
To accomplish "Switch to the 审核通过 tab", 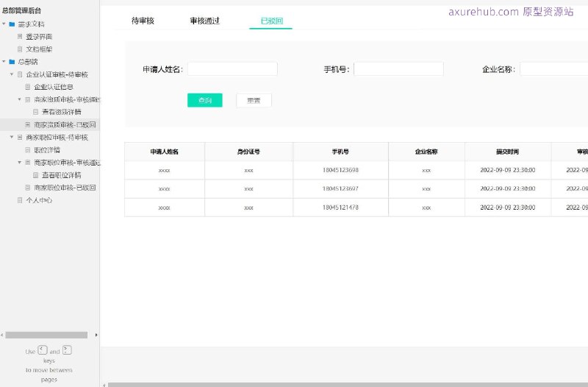I will 205,21.
